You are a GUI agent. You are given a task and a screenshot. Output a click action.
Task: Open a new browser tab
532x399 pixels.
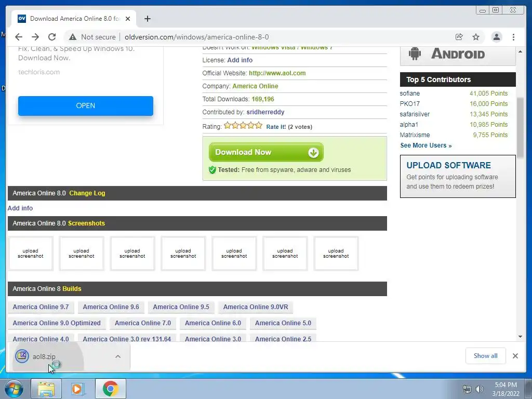click(x=147, y=19)
